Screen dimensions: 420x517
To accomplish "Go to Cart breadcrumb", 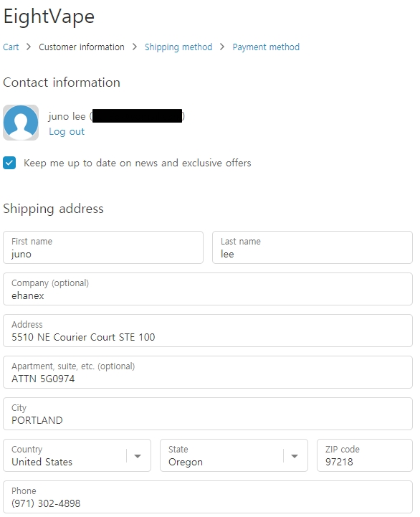I will click(11, 47).
